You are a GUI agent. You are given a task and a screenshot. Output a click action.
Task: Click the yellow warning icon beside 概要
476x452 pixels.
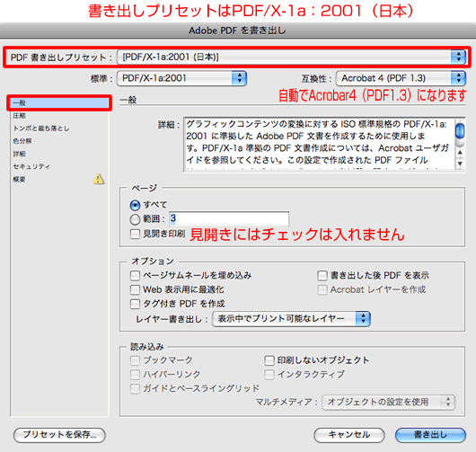pyautogui.click(x=99, y=179)
